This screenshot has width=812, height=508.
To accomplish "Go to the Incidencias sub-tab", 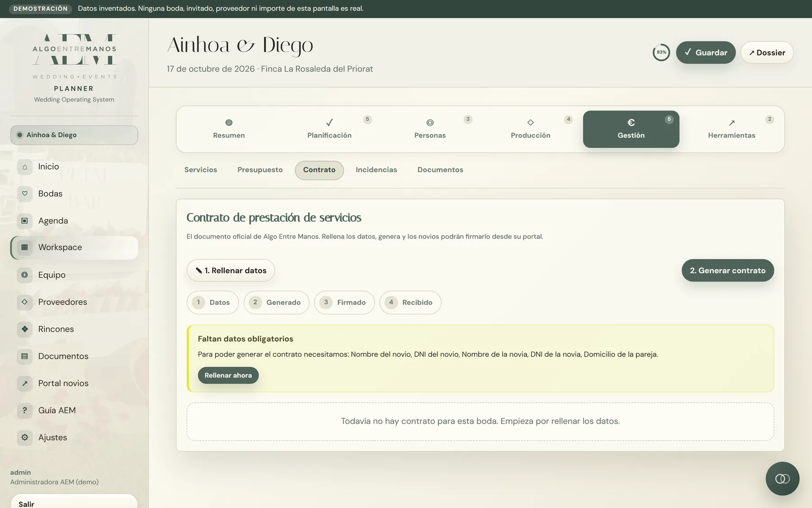I will point(376,170).
